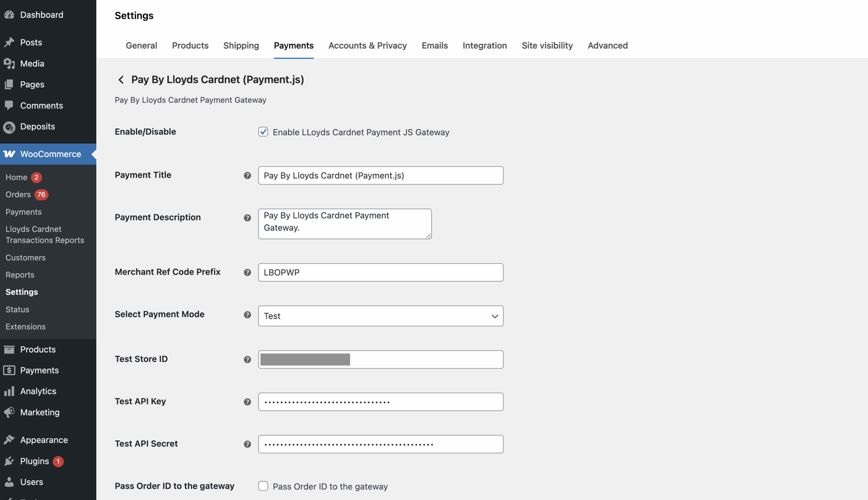
Task: Open the Accounts & Privacy tab
Action: (368, 45)
